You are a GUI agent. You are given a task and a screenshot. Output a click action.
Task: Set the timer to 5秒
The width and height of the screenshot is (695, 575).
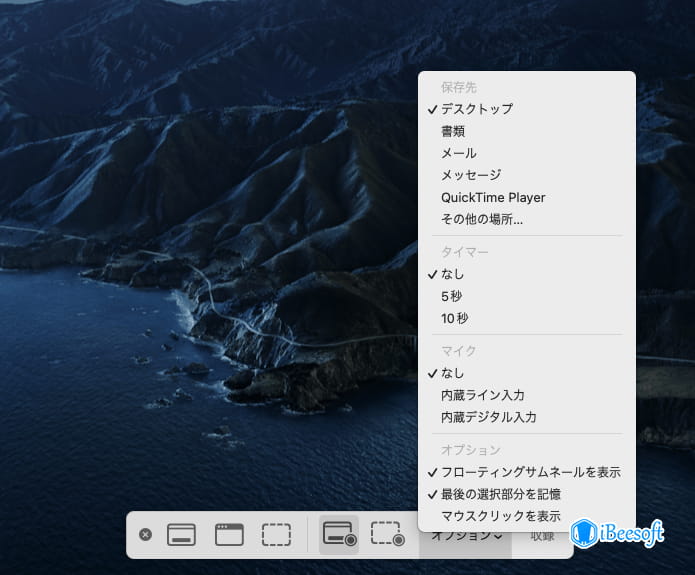(452, 296)
